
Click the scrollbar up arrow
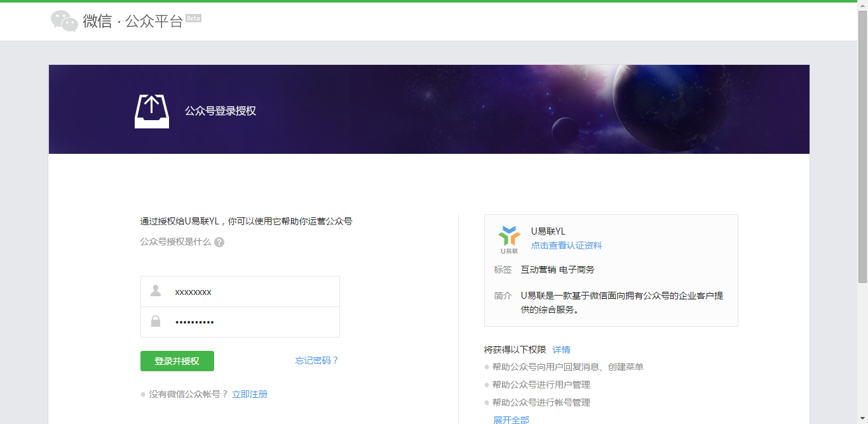click(863, 5)
